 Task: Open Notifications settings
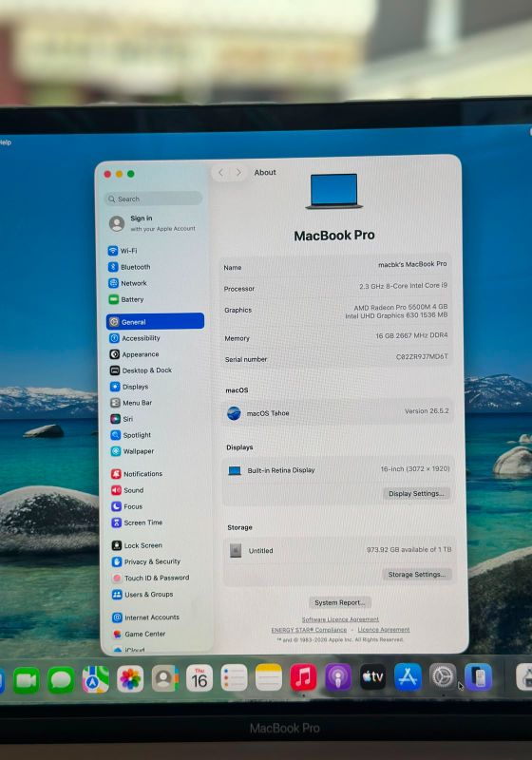[137, 473]
